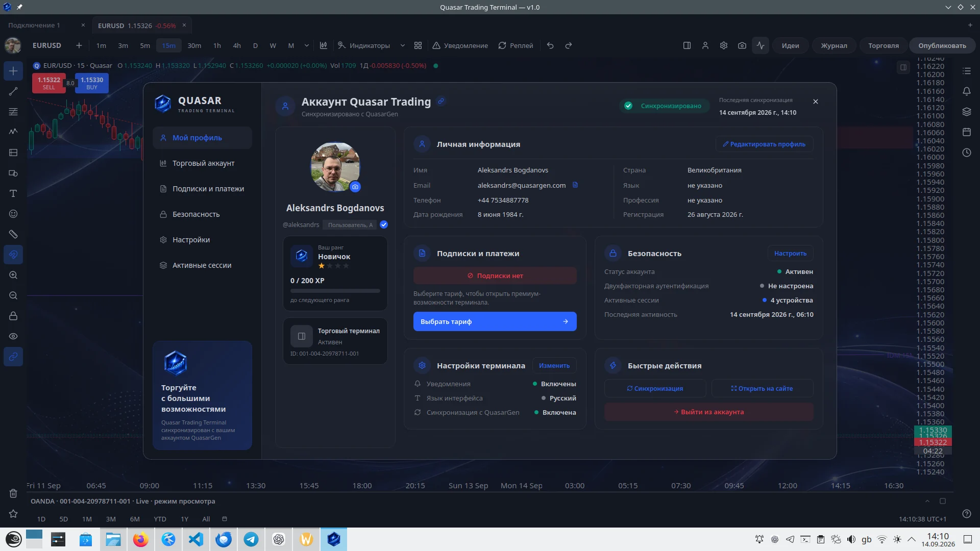Image resolution: width=980 pixels, height=551 pixels.
Task: Copy email using icon next to address
Action: coord(575,185)
